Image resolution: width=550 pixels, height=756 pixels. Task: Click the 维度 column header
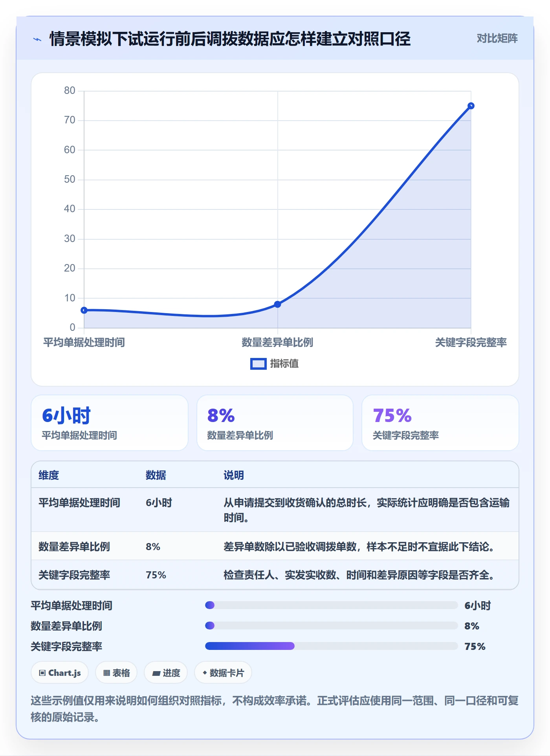pos(49,475)
